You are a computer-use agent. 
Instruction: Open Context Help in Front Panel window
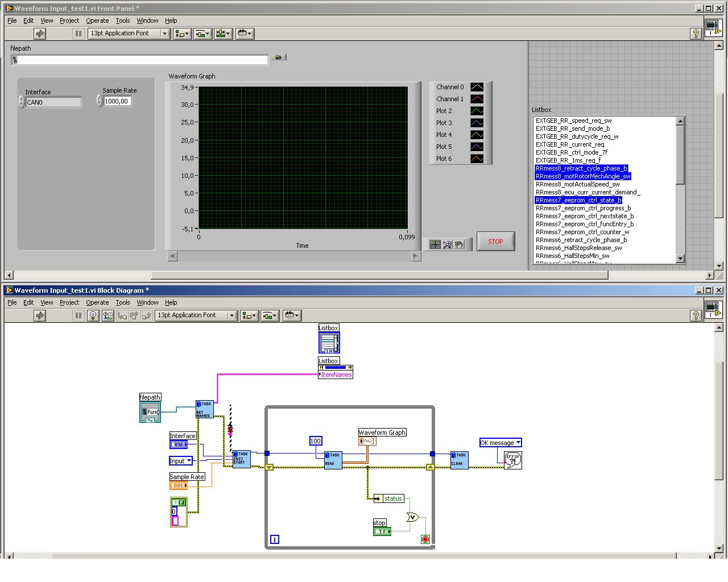pos(695,34)
